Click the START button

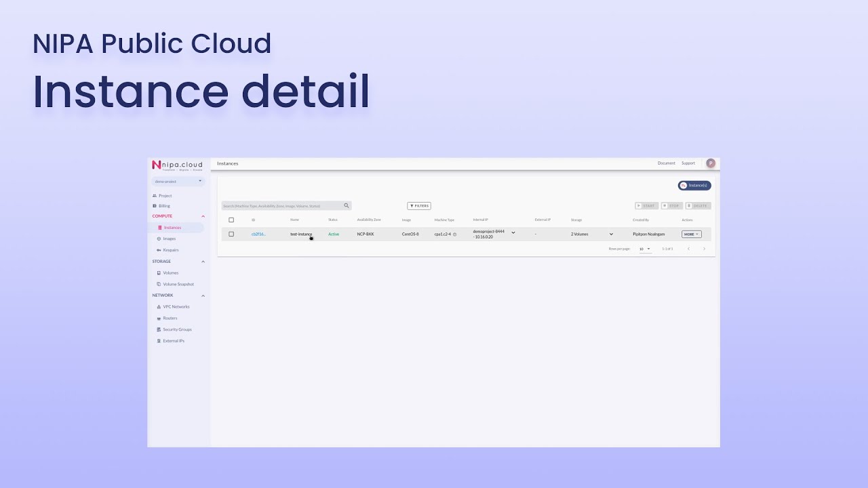point(646,206)
